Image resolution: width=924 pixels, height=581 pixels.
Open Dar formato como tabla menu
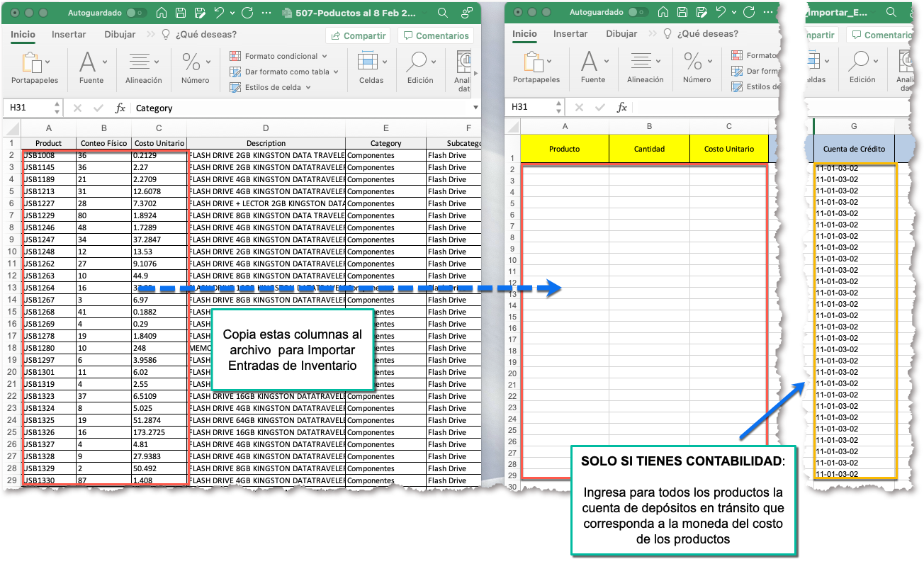point(284,72)
